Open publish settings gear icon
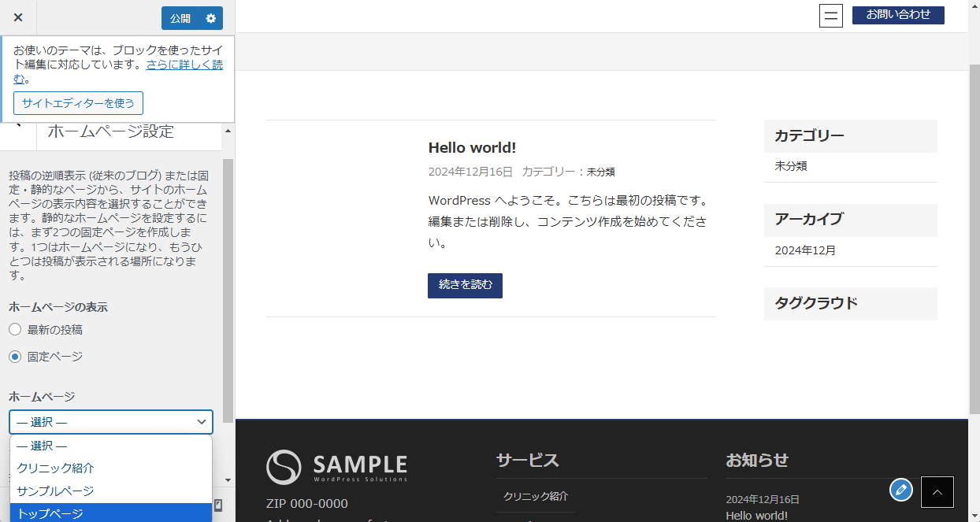Viewport: 980px width, 522px height. coord(210,18)
